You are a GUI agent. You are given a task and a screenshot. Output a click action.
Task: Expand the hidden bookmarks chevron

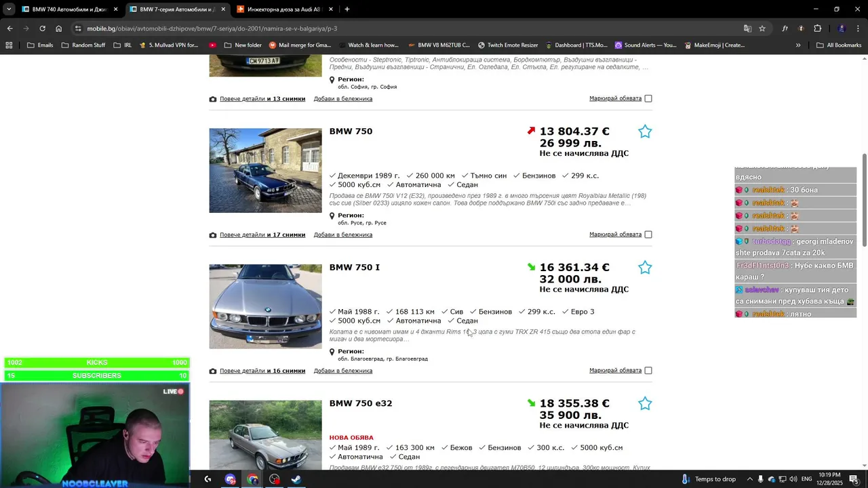coord(798,45)
